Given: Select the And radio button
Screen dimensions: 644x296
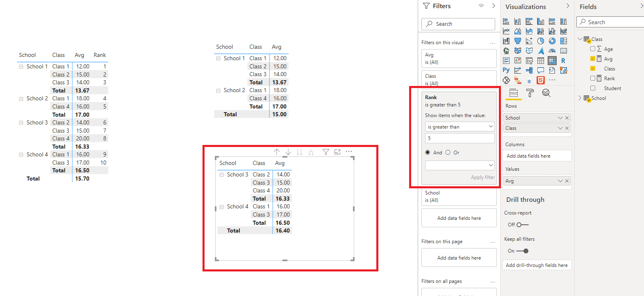Looking at the screenshot, I should click(x=428, y=152).
